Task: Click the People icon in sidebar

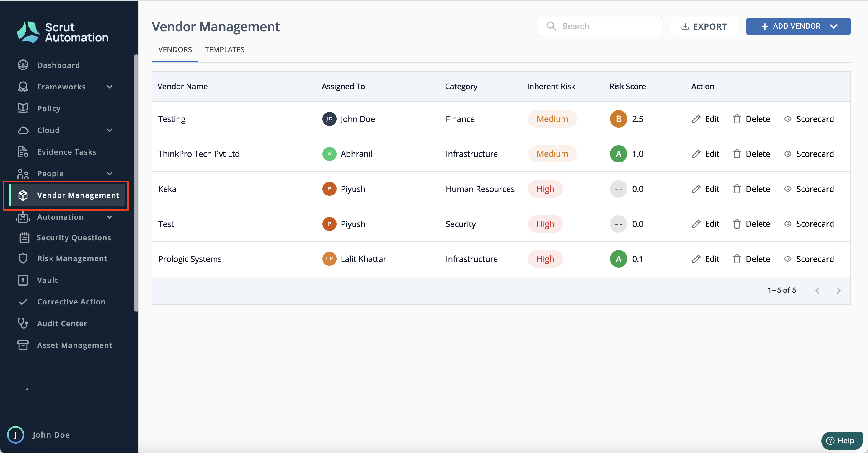Action: [23, 174]
